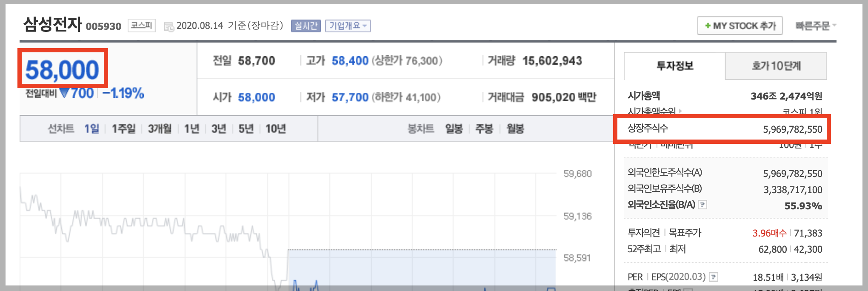Click the 투자의견 label
Image resolution: width=868 pixels, height=291 pixels.
tap(643, 233)
